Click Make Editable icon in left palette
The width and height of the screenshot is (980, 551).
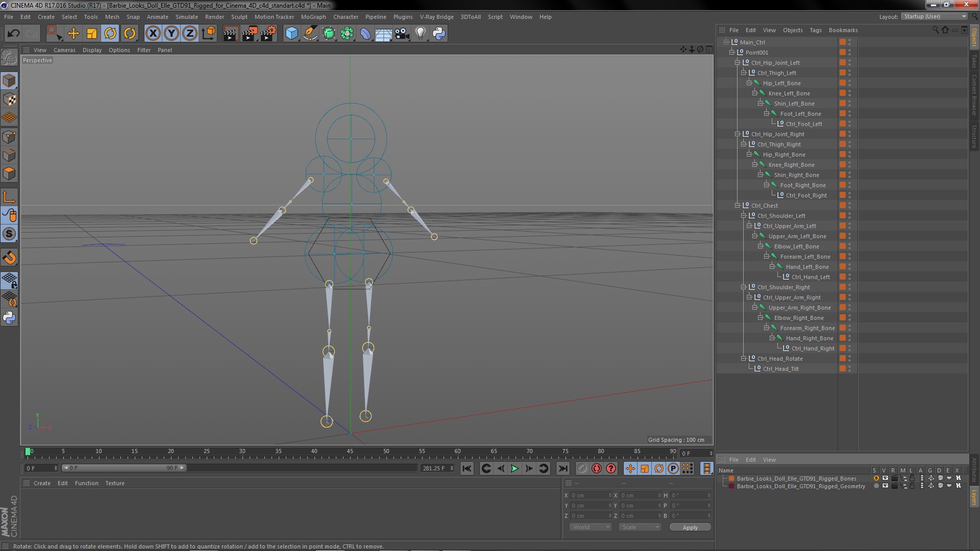point(9,57)
